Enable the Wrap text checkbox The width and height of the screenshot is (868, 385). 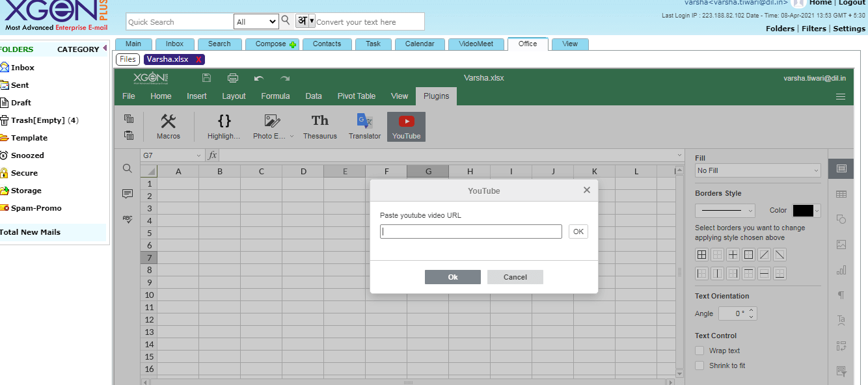[x=699, y=351]
